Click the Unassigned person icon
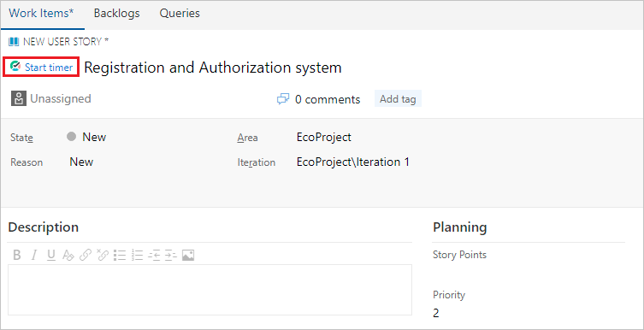 [x=19, y=99]
